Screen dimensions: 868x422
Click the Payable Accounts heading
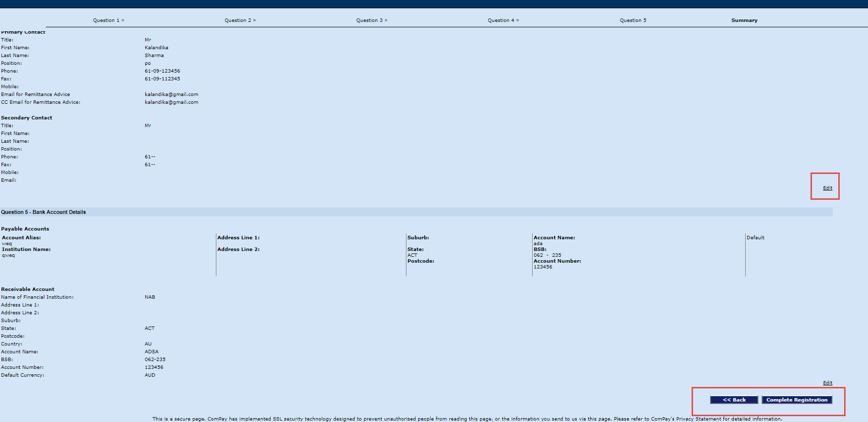coord(25,229)
